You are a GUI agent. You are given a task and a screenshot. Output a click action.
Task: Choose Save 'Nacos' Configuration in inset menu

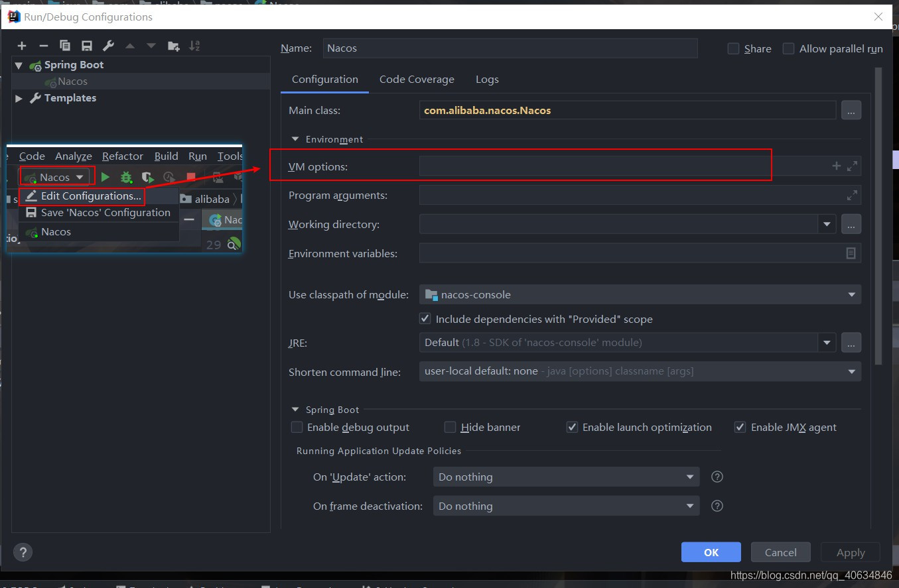tap(99, 213)
